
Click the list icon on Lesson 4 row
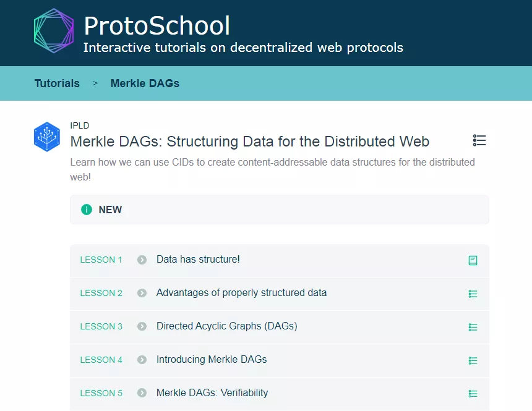click(x=473, y=360)
